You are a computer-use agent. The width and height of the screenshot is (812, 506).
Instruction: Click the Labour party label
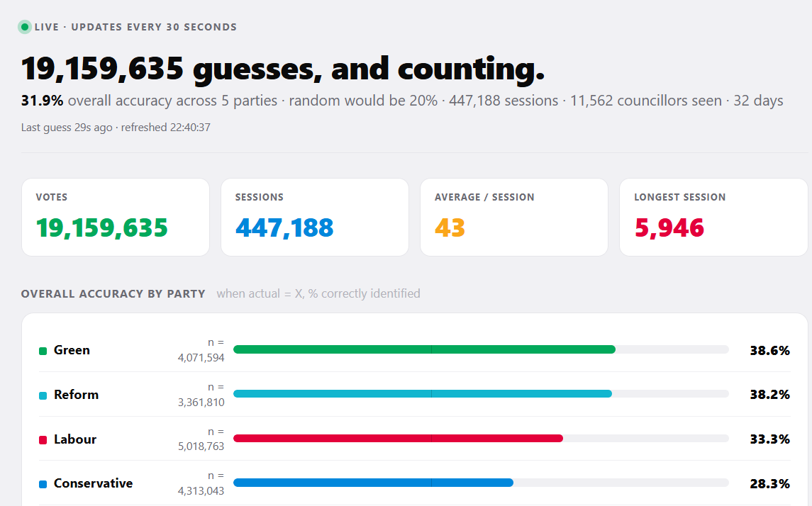click(75, 439)
